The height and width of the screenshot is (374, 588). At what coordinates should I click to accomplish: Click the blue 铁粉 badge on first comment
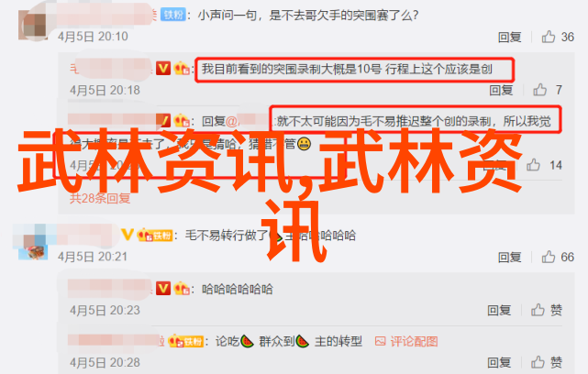tap(173, 15)
